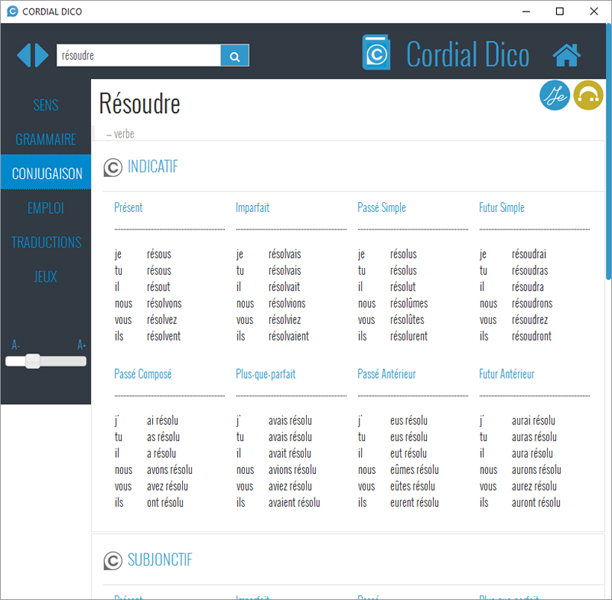Click the form 'résolvent'
The width and height of the screenshot is (612, 600).
click(x=164, y=336)
